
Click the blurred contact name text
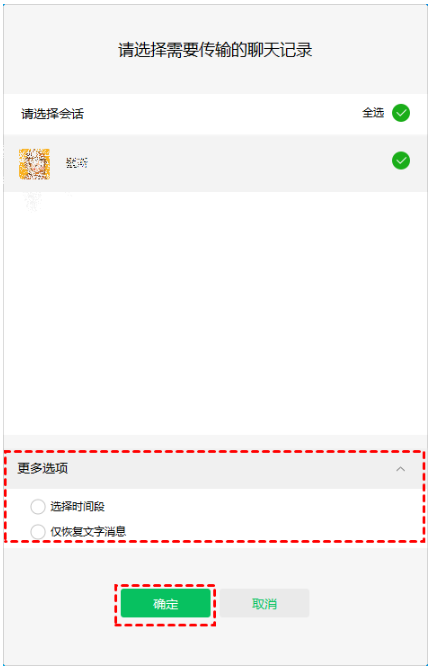tap(77, 163)
